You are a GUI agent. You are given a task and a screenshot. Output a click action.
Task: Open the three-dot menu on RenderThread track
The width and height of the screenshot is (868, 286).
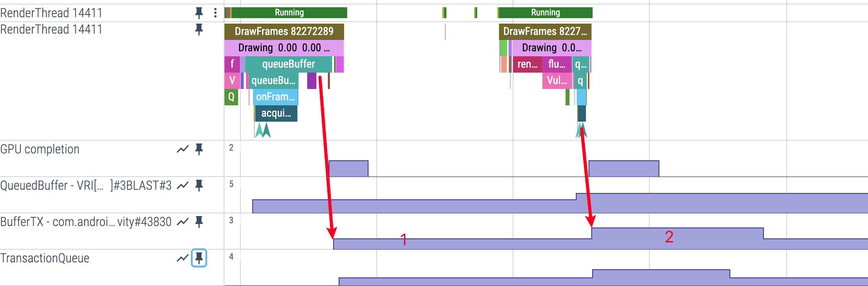215,13
